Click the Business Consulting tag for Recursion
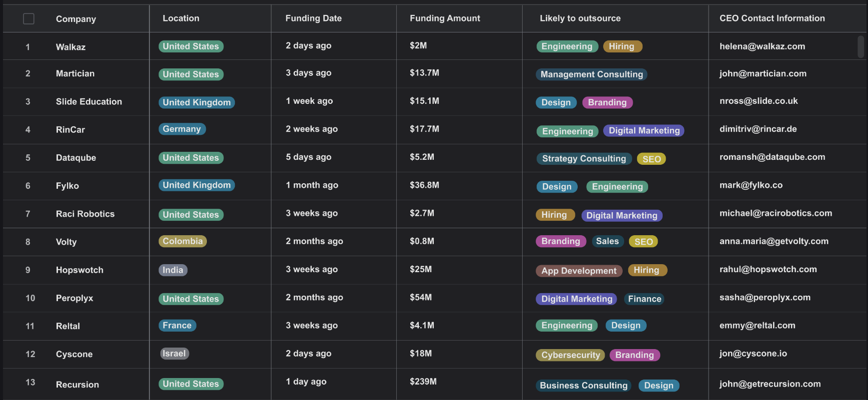 point(584,386)
